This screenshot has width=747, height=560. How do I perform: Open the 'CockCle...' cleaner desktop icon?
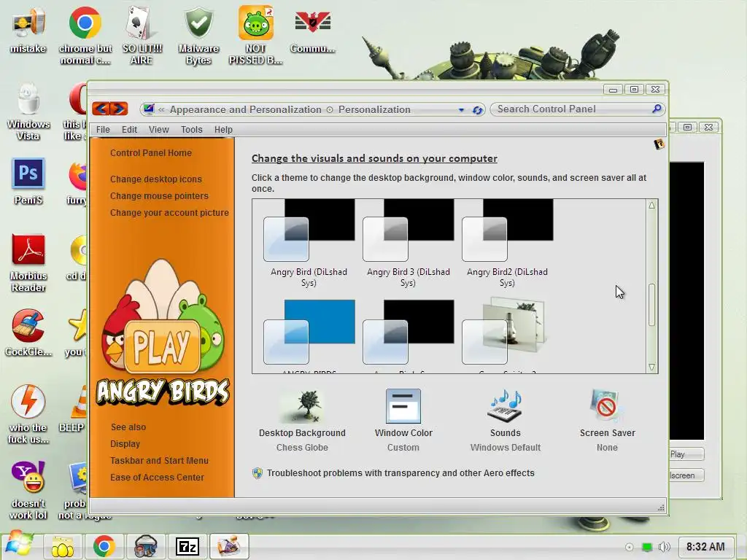28,332
